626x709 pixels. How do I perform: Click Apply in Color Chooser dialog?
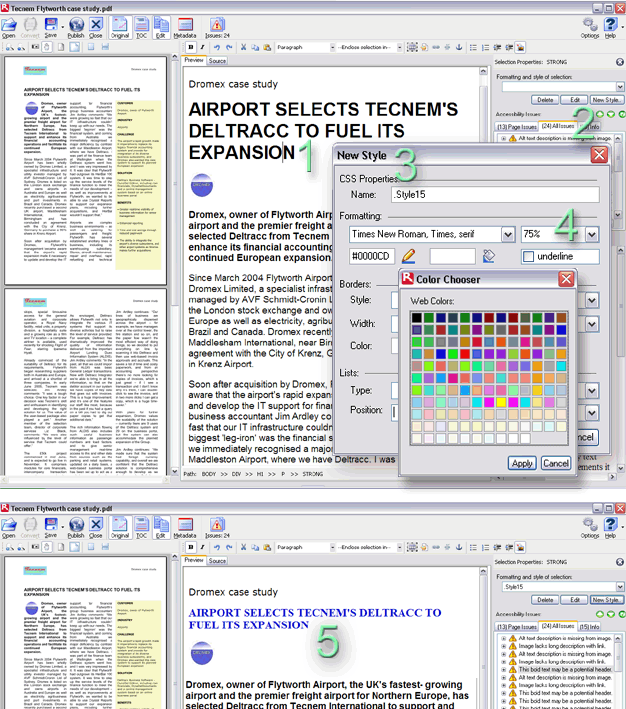click(x=522, y=463)
